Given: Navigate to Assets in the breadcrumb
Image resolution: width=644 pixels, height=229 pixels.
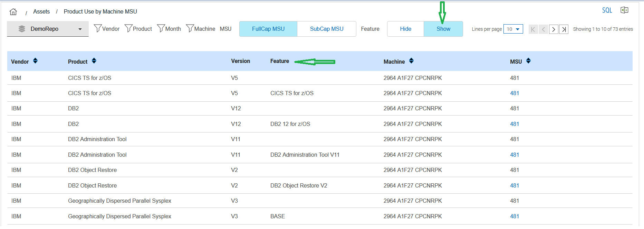Looking at the screenshot, I should [41, 12].
